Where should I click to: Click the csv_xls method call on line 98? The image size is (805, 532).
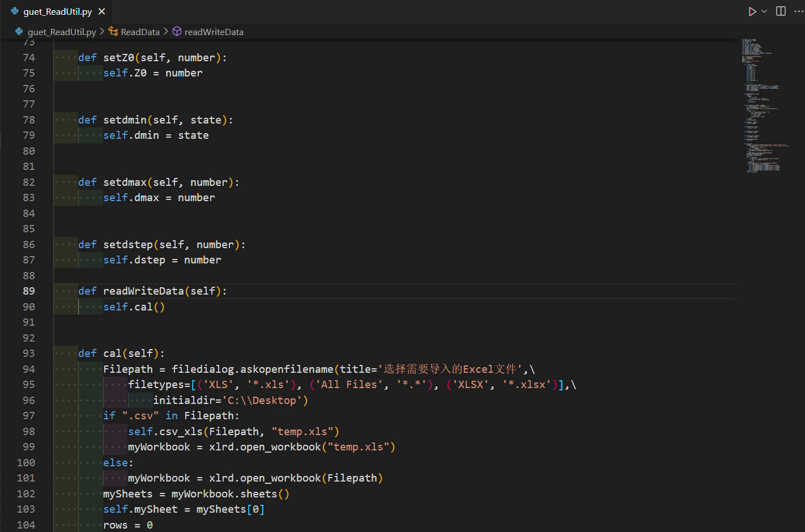(181, 431)
